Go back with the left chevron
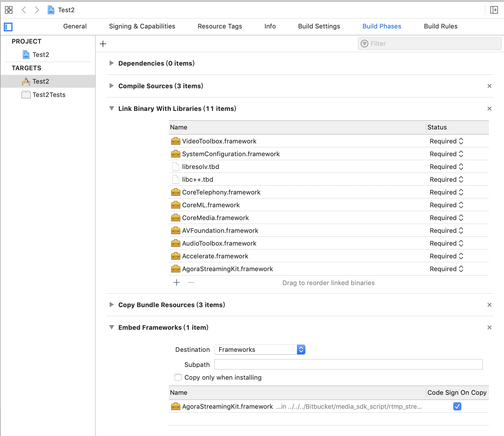Screen dimensions: 504x436 (24, 10)
